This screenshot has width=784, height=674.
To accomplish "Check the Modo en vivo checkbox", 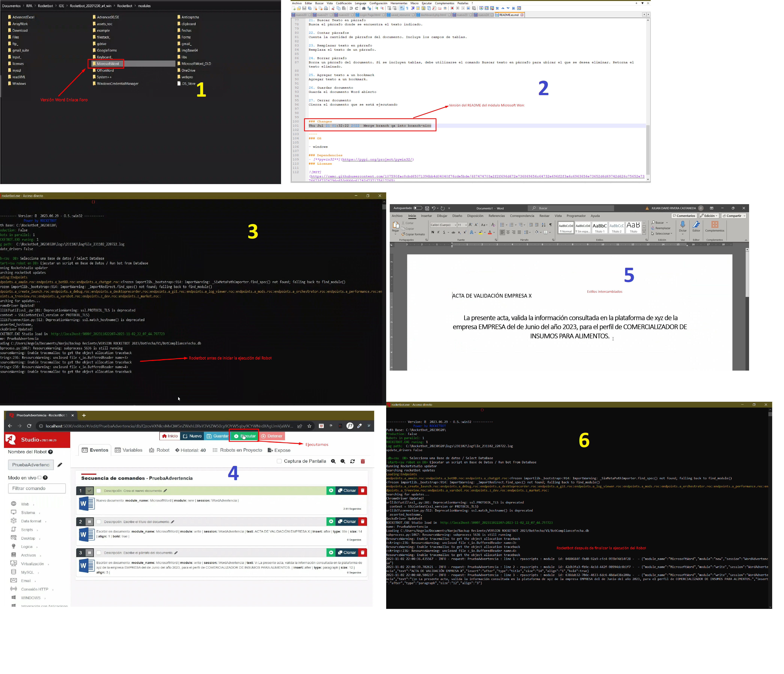I will pyautogui.click(x=39, y=478).
